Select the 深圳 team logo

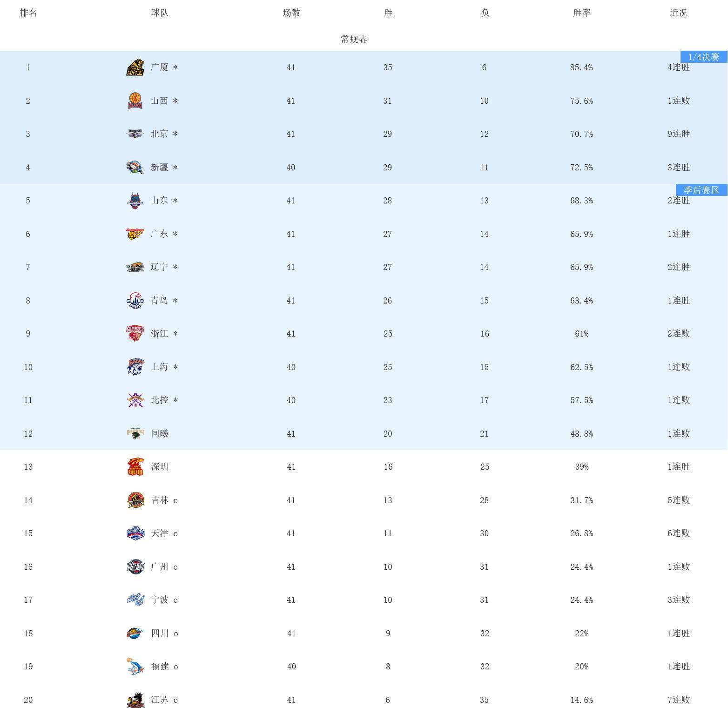point(135,467)
